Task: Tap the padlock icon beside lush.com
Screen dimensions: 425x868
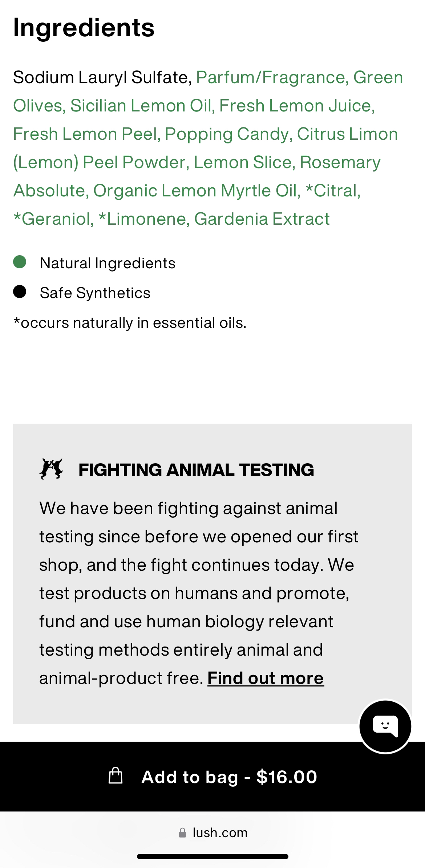Action: pos(182,833)
